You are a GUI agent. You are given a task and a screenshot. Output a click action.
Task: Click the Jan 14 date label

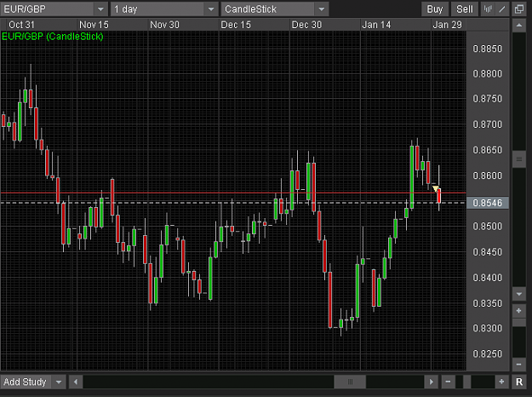pos(376,25)
